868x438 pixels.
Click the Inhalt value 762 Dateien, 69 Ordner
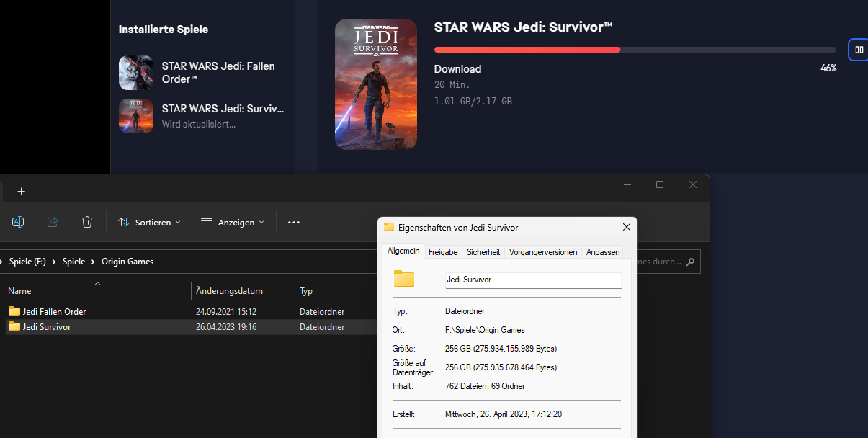[x=486, y=386]
